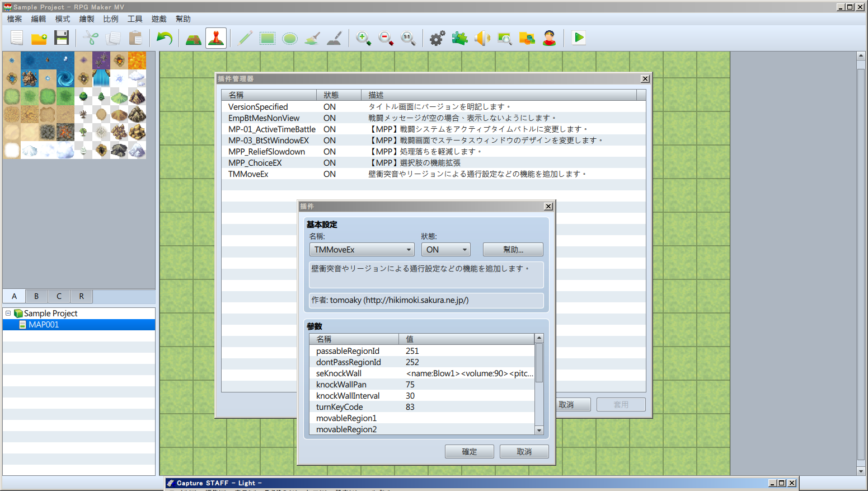Open a project via the folder icon
The width and height of the screenshot is (868, 491).
point(39,38)
